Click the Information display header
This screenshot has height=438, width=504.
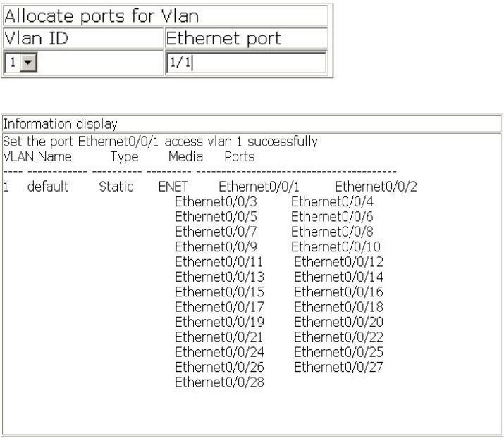61,127
